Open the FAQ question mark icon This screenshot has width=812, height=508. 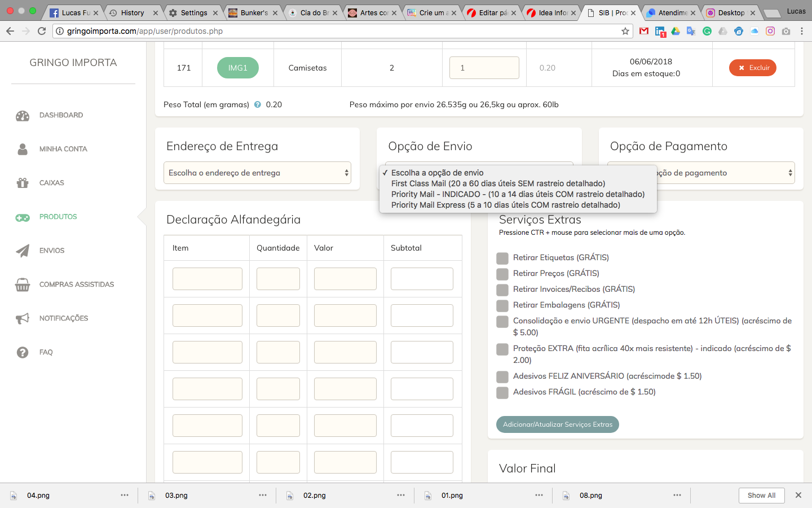(x=23, y=352)
